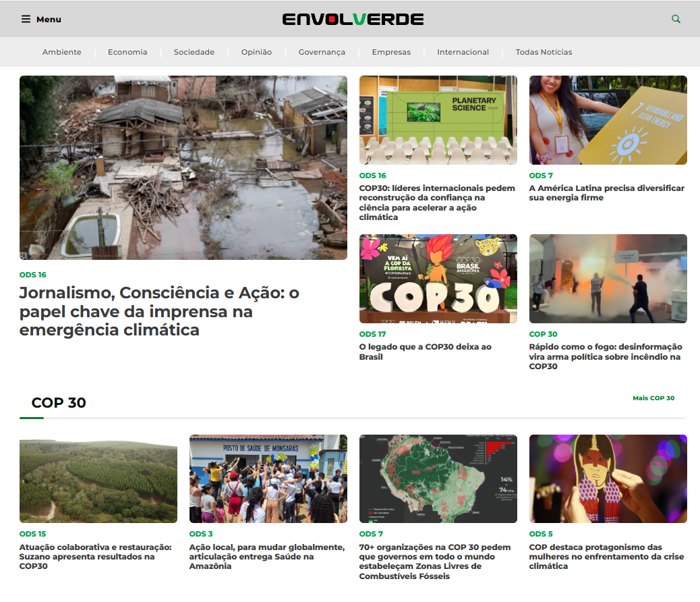700x602 pixels.
Task: Select the Sociedade menu item
Action: (194, 51)
